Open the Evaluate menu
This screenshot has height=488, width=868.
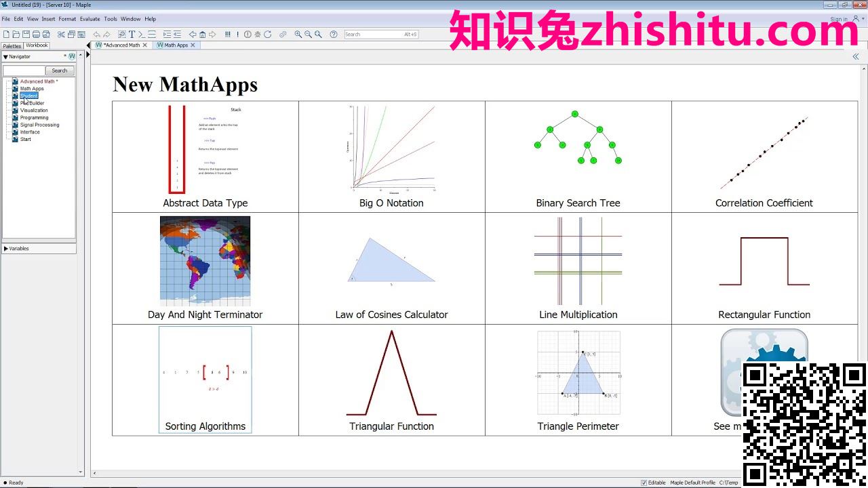coord(90,19)
